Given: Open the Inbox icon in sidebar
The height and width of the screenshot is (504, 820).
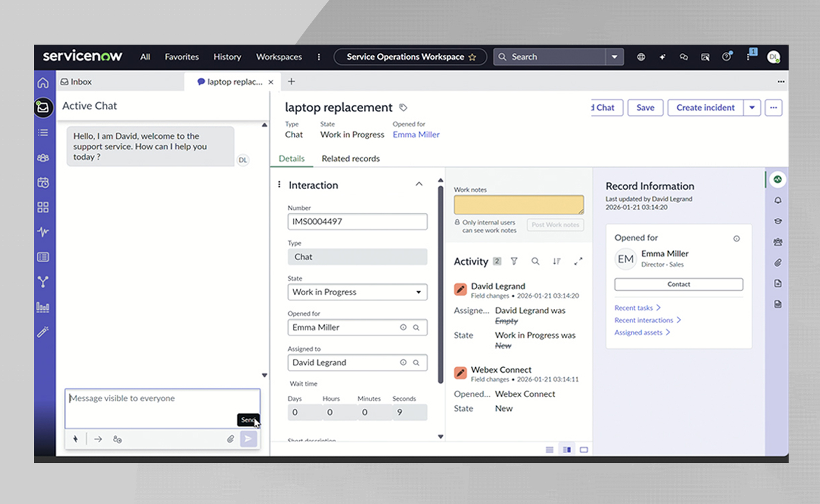Looking at the screenshot, I should tap(43, 107).
